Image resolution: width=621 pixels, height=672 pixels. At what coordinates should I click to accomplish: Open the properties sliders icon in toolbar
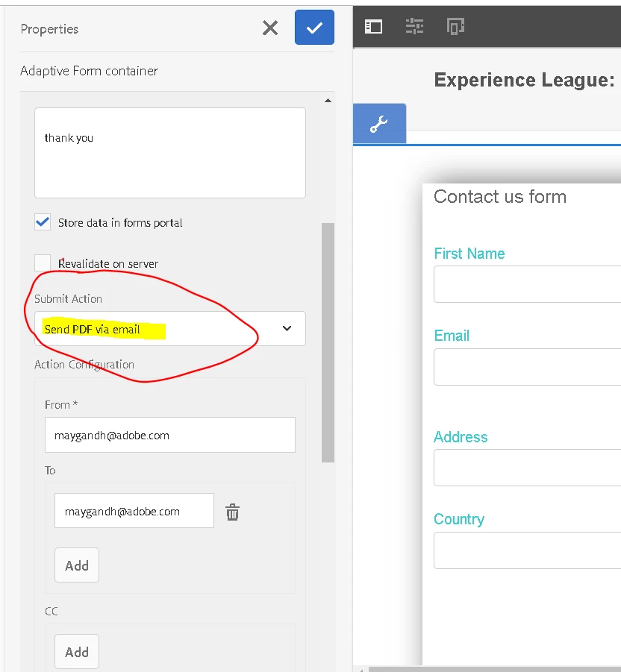click(x=414, y=27)
